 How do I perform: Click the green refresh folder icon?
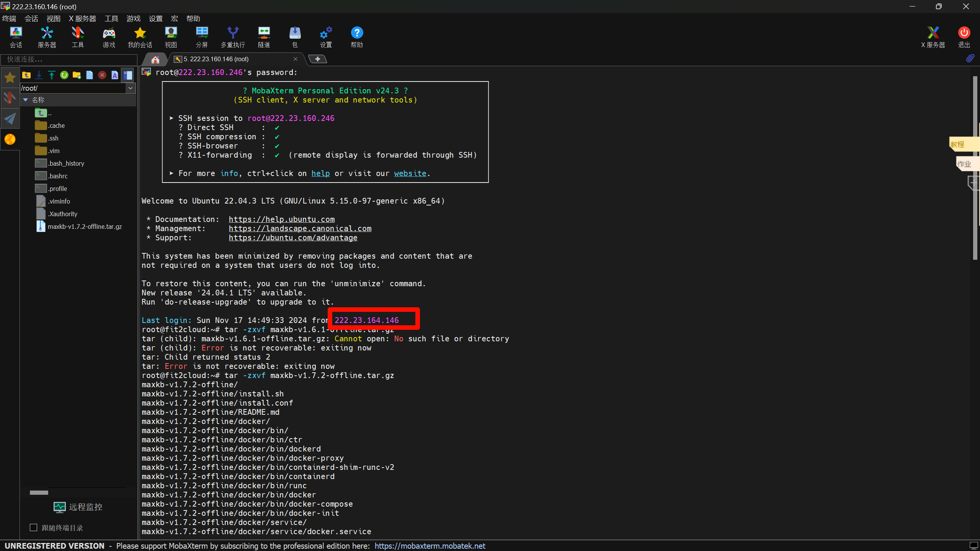click(x=64, y=75)
